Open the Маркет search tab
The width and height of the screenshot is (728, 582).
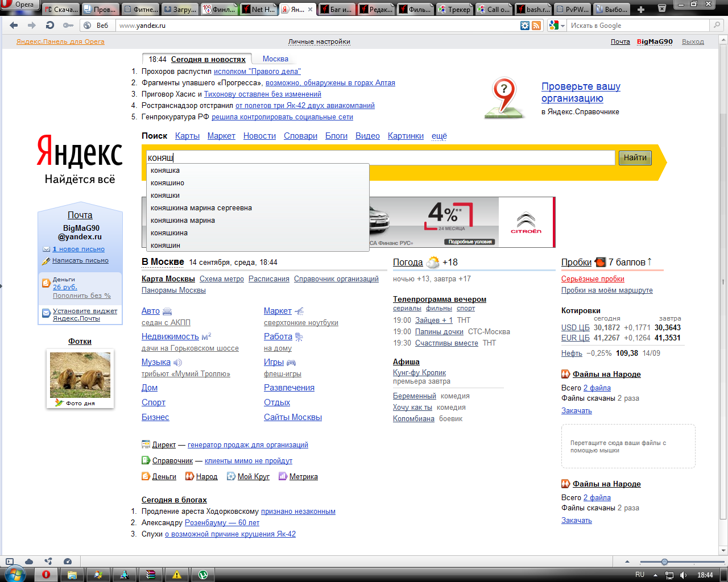click(221, 136)
